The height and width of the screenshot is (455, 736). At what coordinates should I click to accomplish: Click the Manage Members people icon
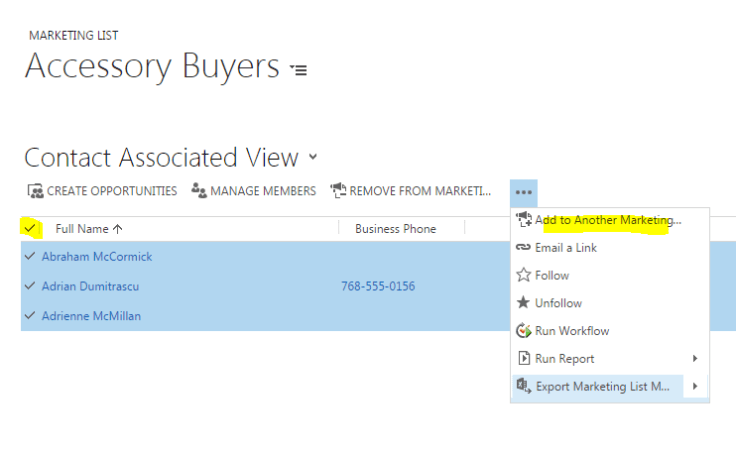(x=199, y=191)
